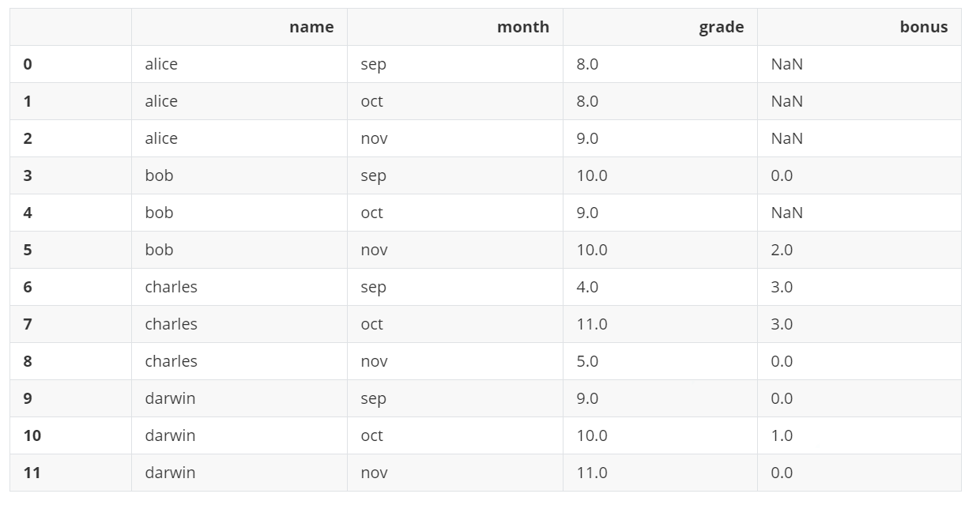Click the month cell in row 2
The height and width of the screenshot is (505, 980).
click(x=373, y=138)
